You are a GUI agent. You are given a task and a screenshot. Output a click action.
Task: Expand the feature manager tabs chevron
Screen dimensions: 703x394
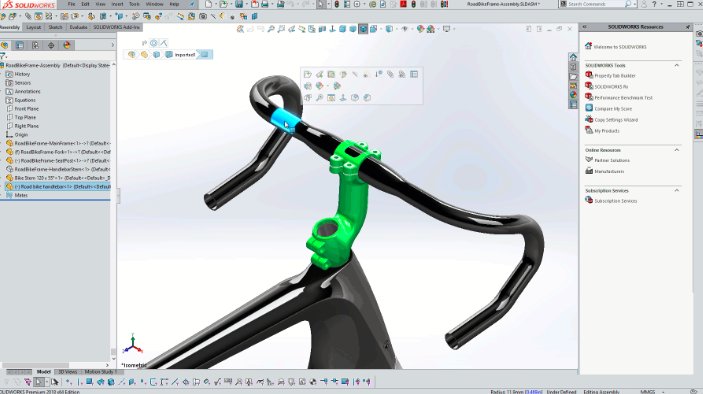coord(113,45)
